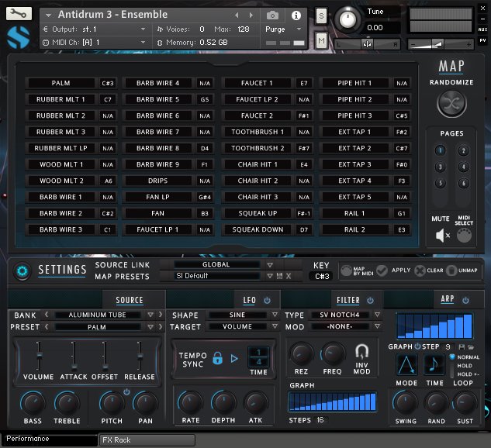The height and width of the screenshot is (448, 491).
Task: Click the MIDI Select icon
Action: [464, 236]
